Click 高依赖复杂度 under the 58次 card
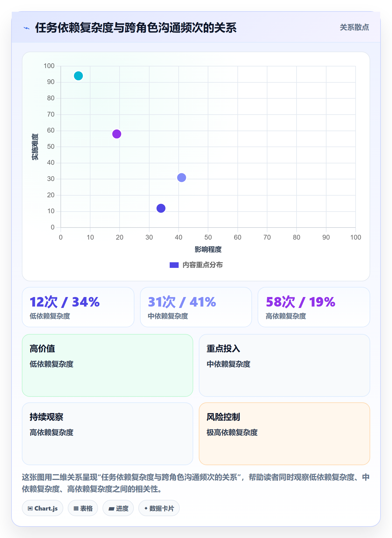Viewport: 392px width, 538px height. 286,316
